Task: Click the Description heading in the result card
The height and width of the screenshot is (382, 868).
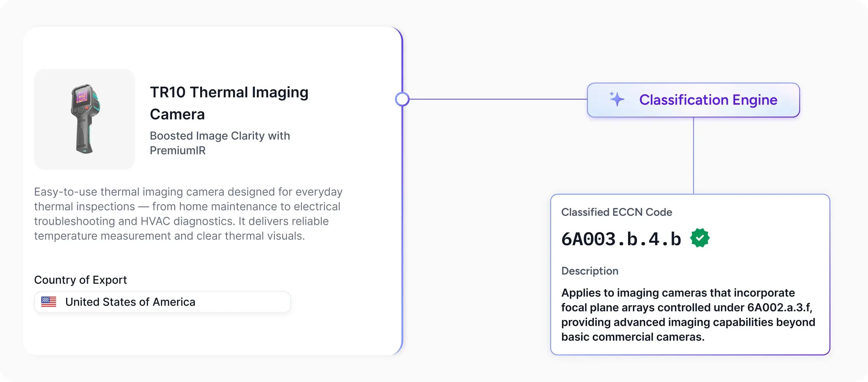Action: click(x=589, y=271)
